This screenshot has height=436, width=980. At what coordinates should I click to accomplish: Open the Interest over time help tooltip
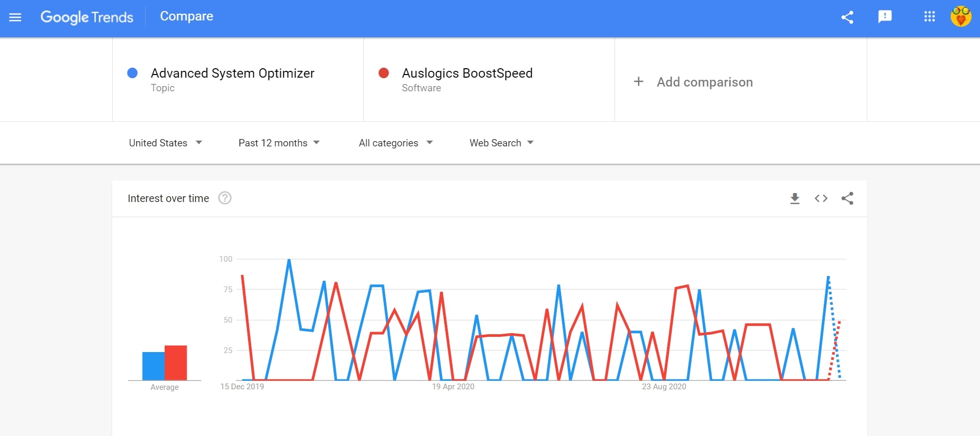pos(224,198)
